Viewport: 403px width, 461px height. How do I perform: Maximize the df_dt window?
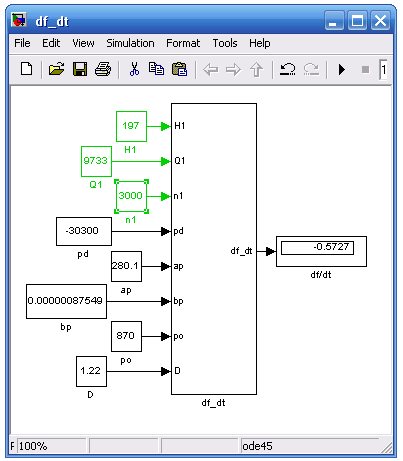pos(357,20)
